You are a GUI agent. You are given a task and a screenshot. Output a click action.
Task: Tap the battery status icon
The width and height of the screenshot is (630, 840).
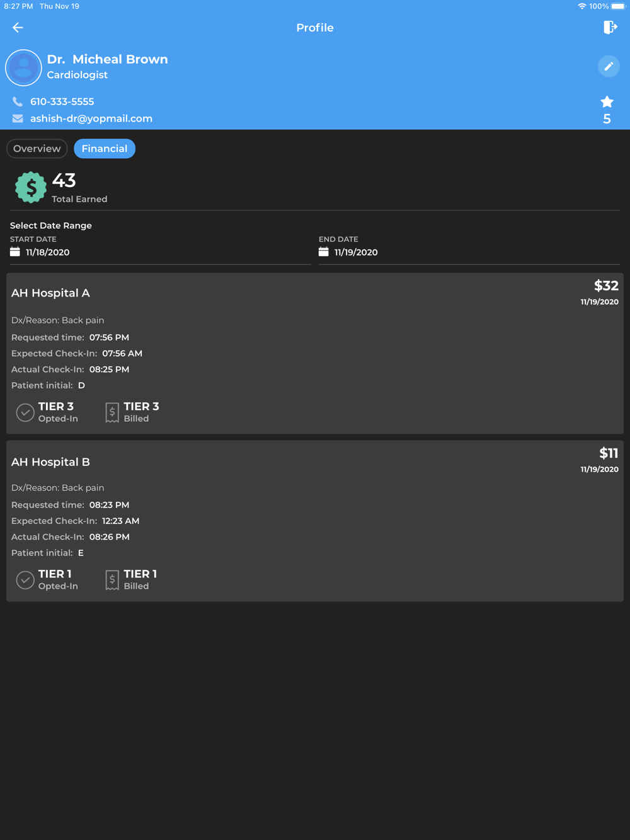(618, 6)
